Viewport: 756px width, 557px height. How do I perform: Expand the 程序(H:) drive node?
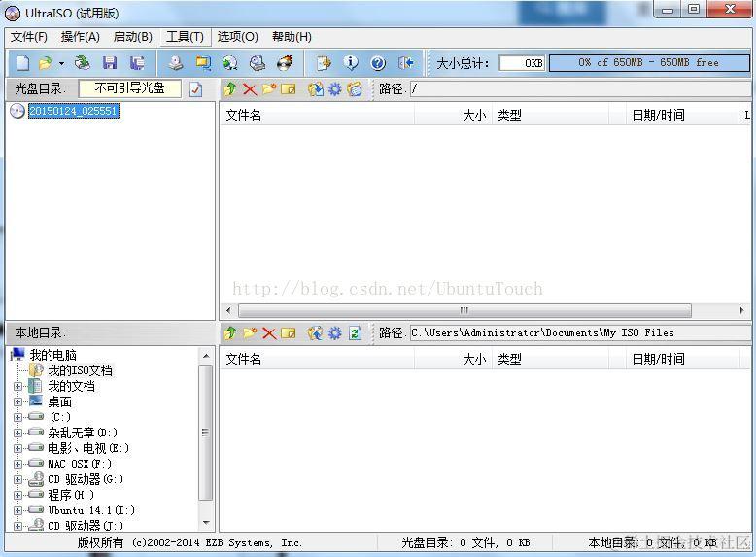point(17,495)
